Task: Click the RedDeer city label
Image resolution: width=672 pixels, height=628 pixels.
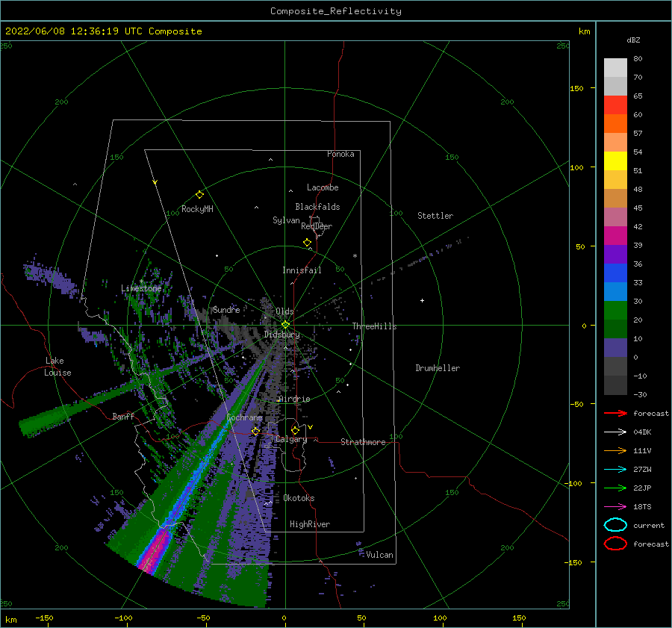Action: 317,226
